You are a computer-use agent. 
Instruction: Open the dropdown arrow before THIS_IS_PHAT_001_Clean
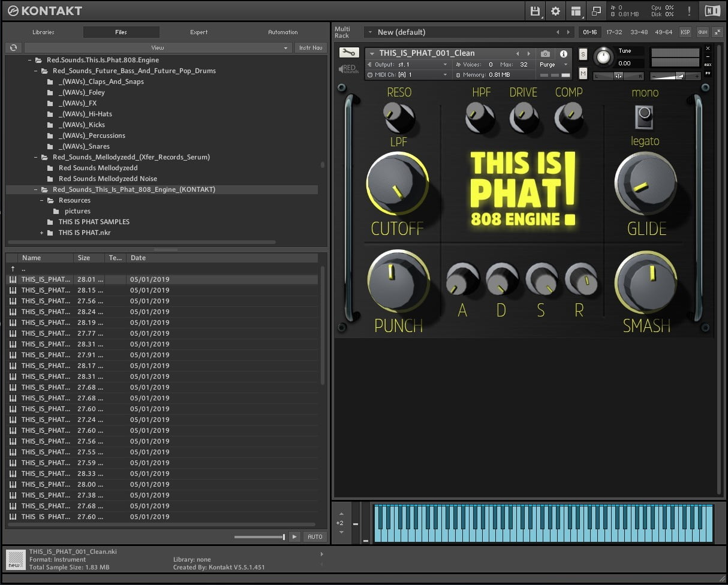[372, 53]
